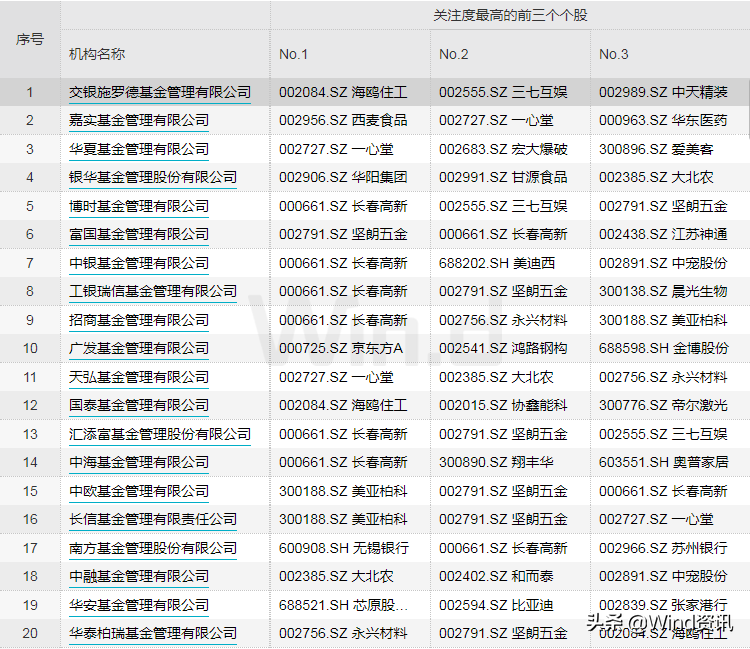Open 天弘基金管理有限公司 link
The height and width of the screenshot is (649, 750).
click(x=139, y=377)
